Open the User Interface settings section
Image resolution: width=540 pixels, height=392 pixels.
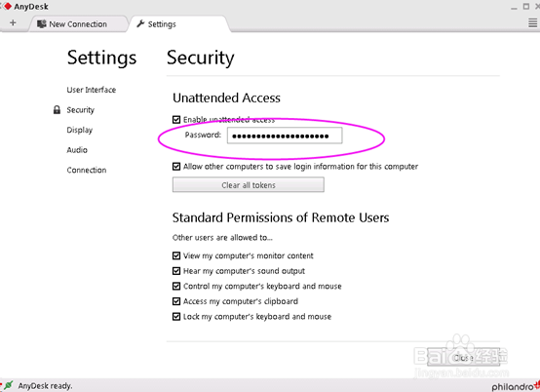92,90
